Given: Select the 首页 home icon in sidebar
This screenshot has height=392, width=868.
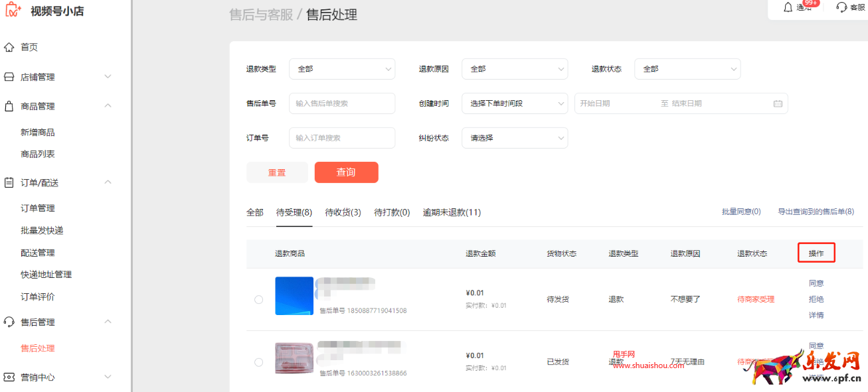Looking at the screenshot, I should (x=9, y=46).
